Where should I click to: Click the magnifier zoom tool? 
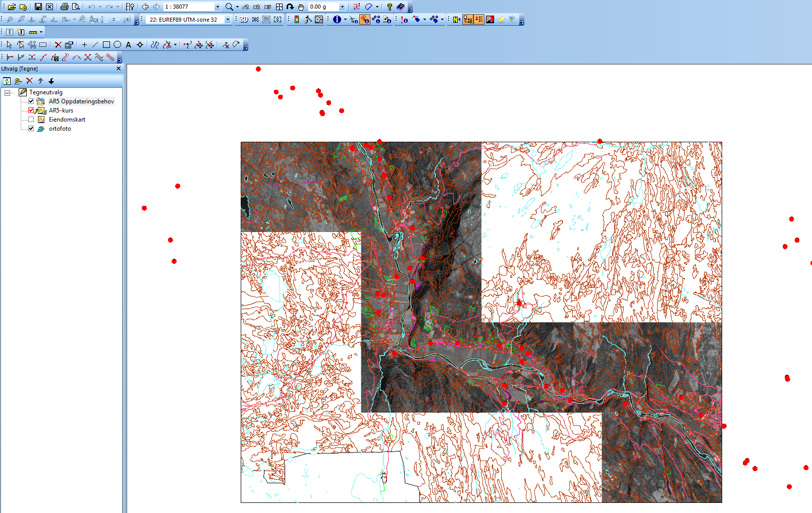tap(229, 7)
